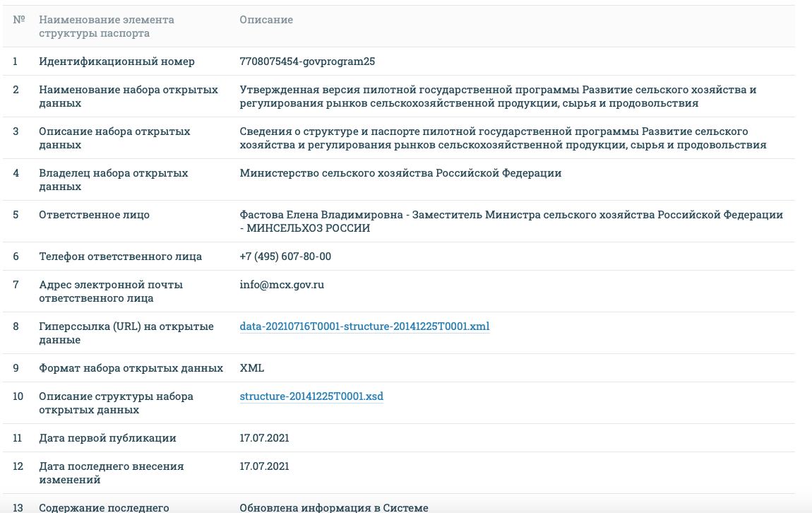The width and height of the screenshot is (812, 513).
Task: Click the "Наименование элемента структуры паспорта" column header
Action: point(107,26)
